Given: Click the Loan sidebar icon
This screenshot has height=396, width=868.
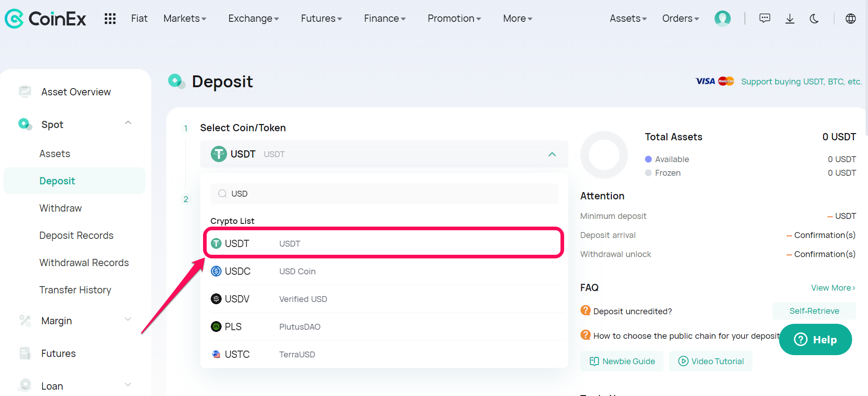Looking at the screenshot, I should (x=25, y=386).
